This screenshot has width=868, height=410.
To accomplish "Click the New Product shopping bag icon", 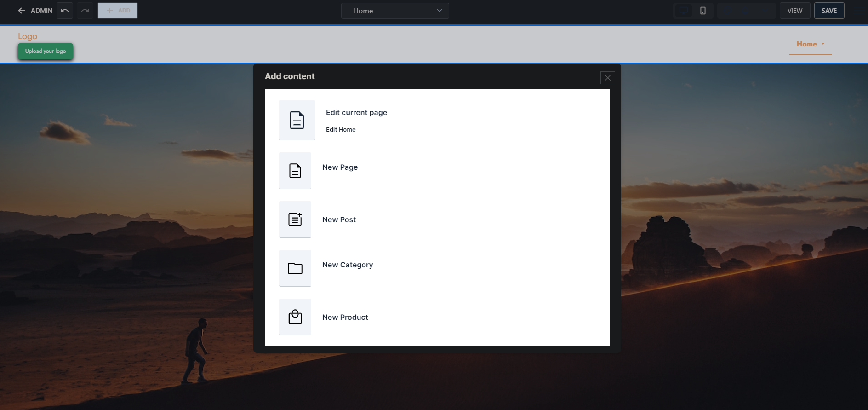I will pyautogui.click(x=295, y=317).
